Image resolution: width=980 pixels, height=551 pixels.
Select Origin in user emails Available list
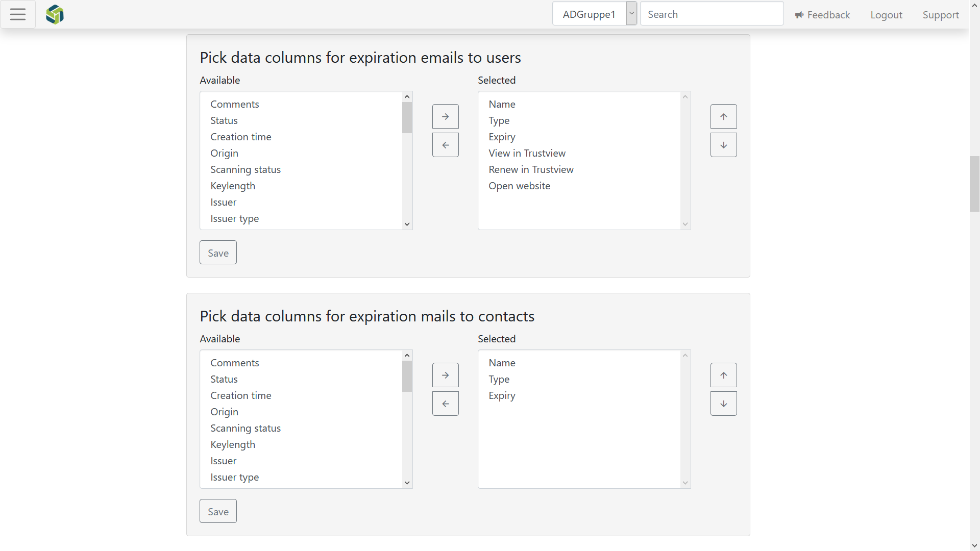tap(301, 153)
